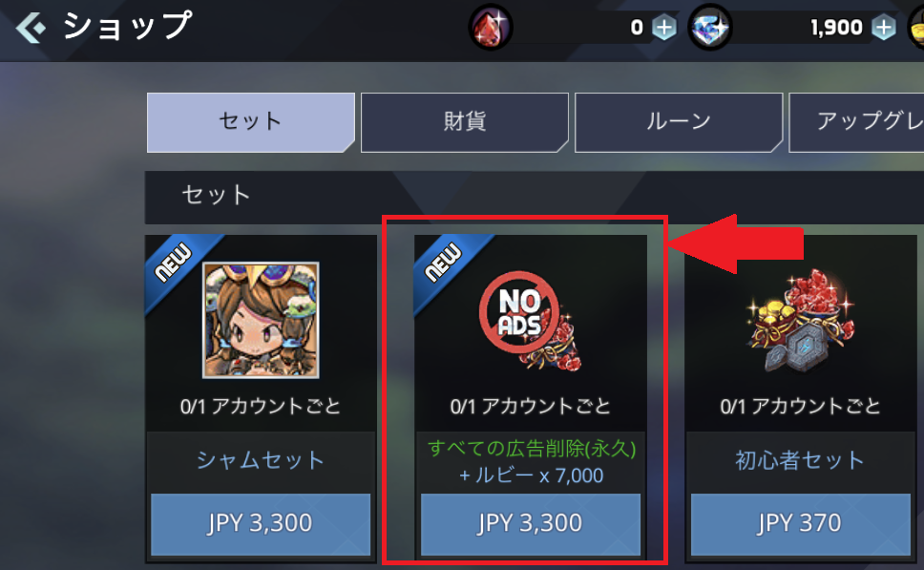Switch to the セット tab

tap(250, 122)
